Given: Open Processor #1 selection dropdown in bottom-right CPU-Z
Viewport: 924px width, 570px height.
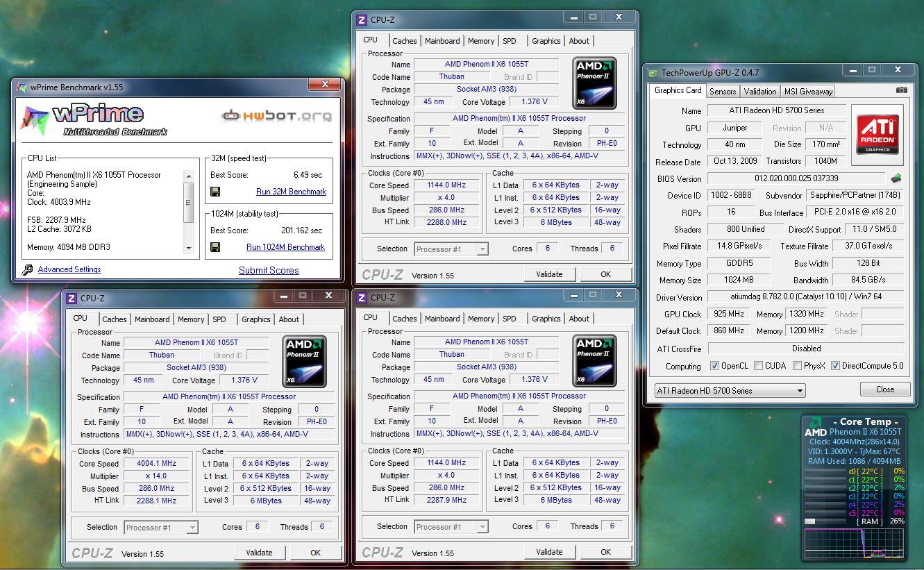Looking at the screenshot, I should [x=451, y=527].
